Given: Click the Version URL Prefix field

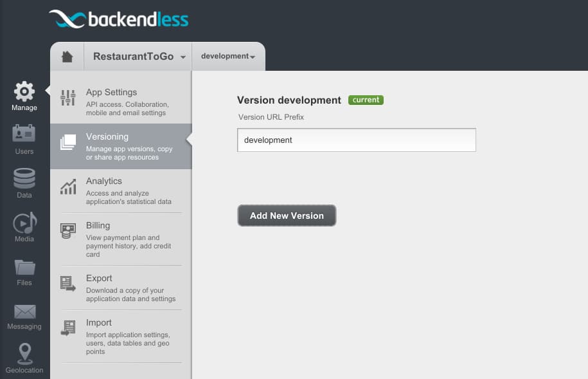Looking at the screenshot, I should click(357, 140).
